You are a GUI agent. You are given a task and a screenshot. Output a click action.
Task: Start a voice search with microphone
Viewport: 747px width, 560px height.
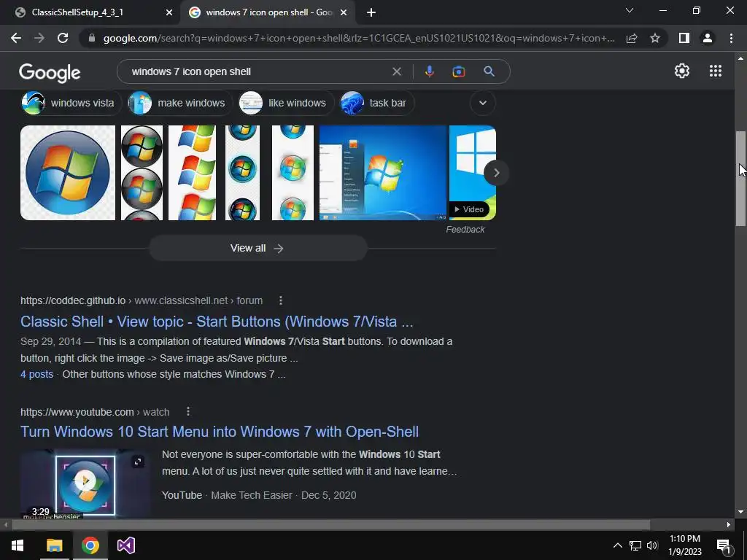[x=429, y=71]
